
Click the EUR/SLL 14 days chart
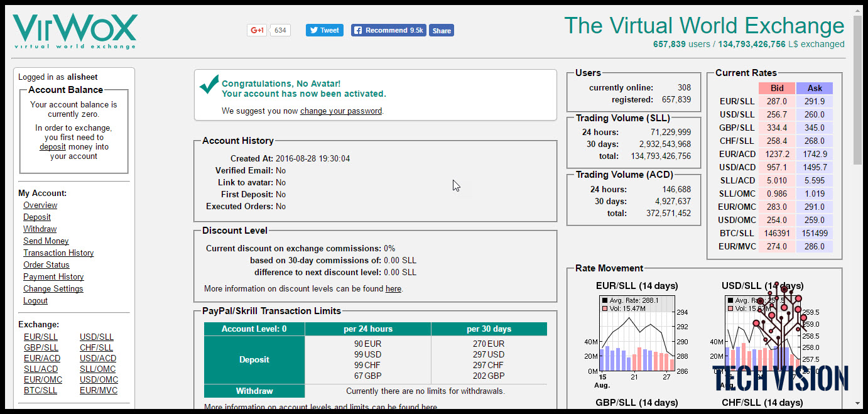coord(637,335)
